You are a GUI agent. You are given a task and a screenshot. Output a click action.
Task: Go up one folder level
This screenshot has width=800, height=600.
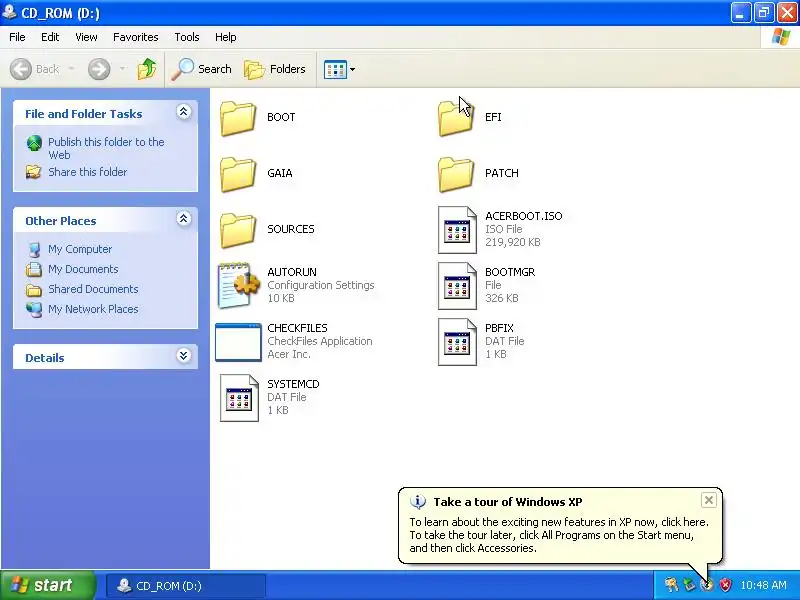click(147, 69)
